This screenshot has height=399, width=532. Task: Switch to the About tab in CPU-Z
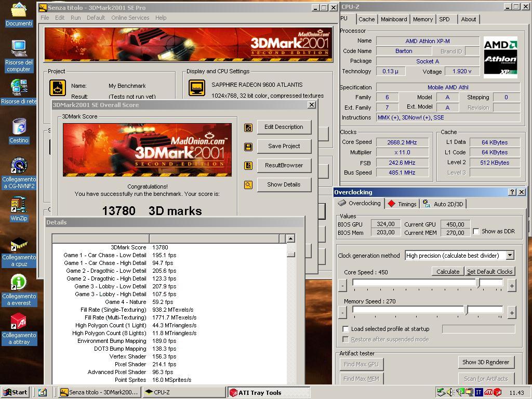point(468,19)
